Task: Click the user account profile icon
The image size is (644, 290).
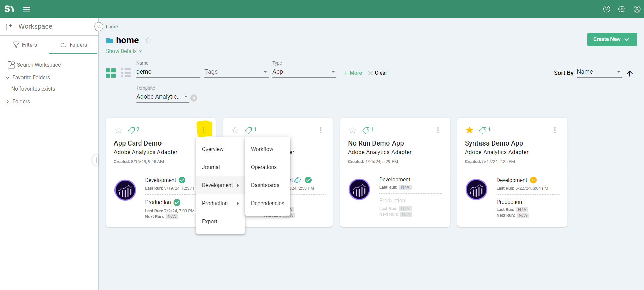Action: pos(637,9)
